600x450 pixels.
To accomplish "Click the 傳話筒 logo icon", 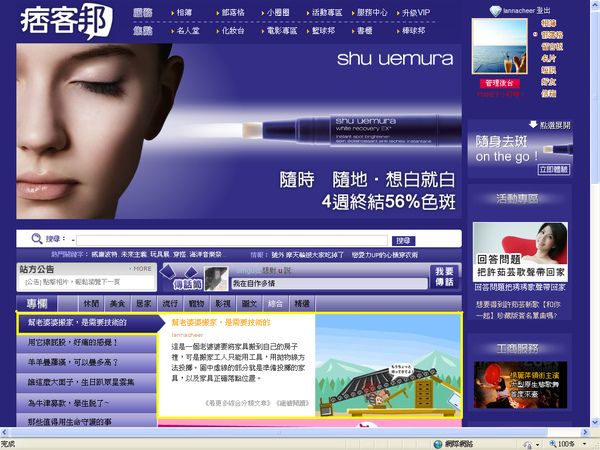I will (x=182, y=278).
